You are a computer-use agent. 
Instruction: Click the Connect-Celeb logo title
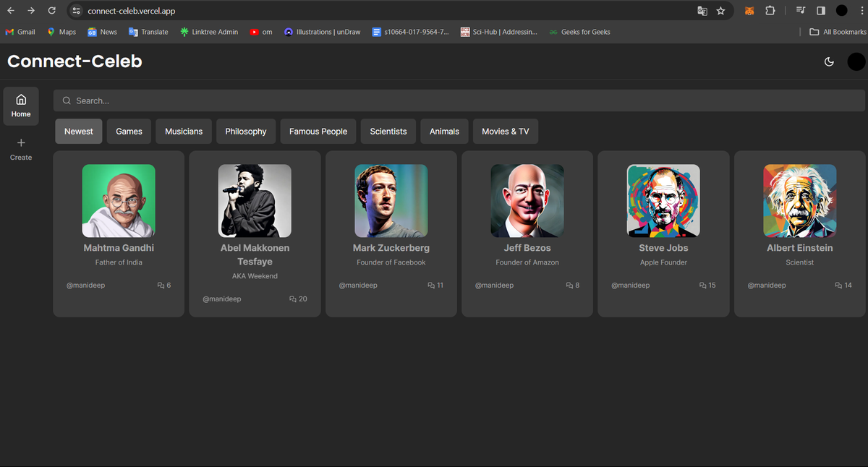[x=75, y=61]
